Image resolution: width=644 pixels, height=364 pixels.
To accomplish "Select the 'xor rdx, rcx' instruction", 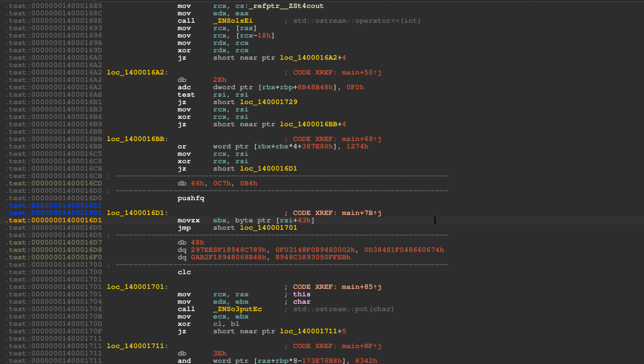I will (x=213, y=51).
